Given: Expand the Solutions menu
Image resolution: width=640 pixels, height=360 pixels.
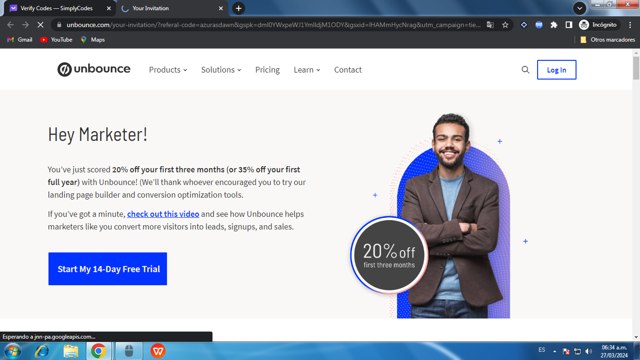Looking at the screenshot, I should [x=221, y=70].
